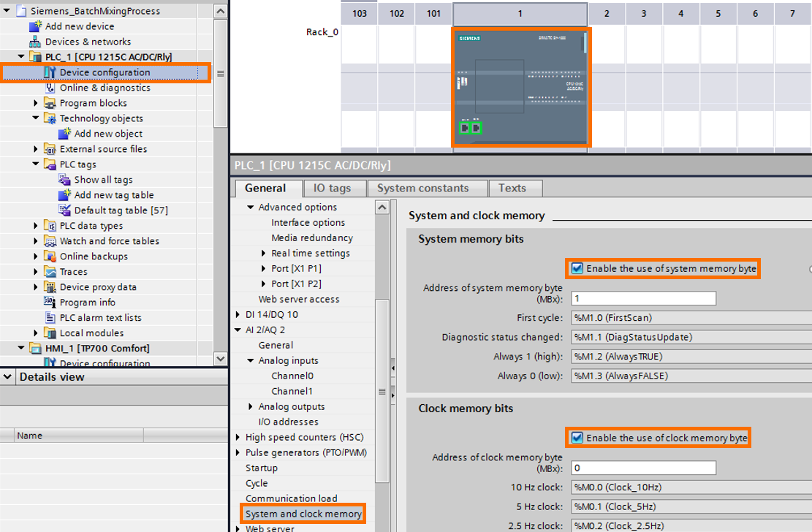Click the Add new device icon

pos(35,26)
